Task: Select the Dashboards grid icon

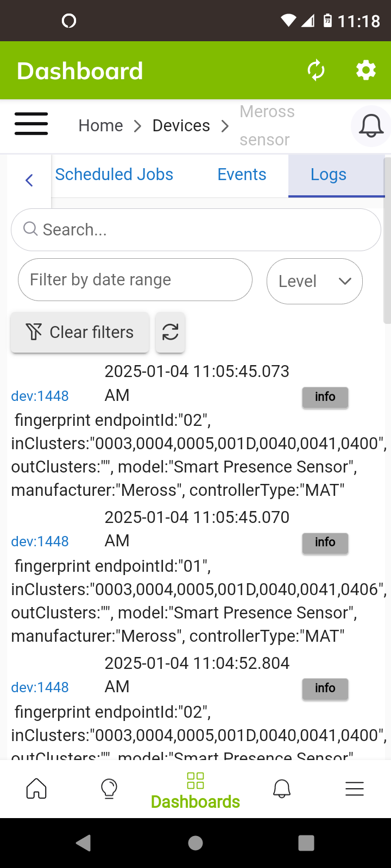Action: coord(195,782)
